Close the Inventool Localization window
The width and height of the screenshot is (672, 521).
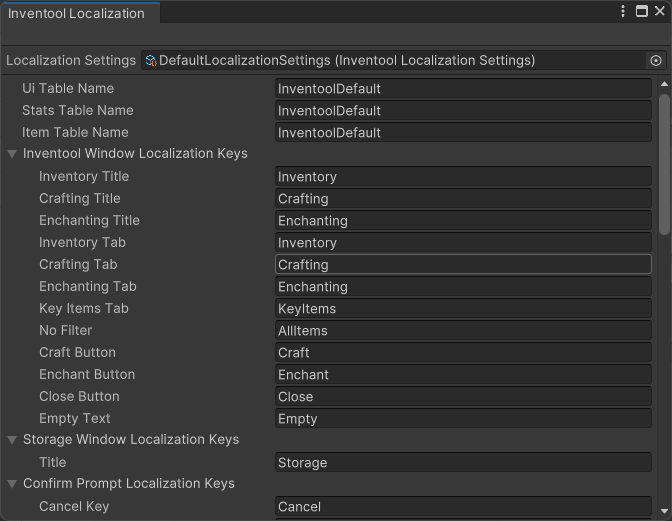click(659, 12)
